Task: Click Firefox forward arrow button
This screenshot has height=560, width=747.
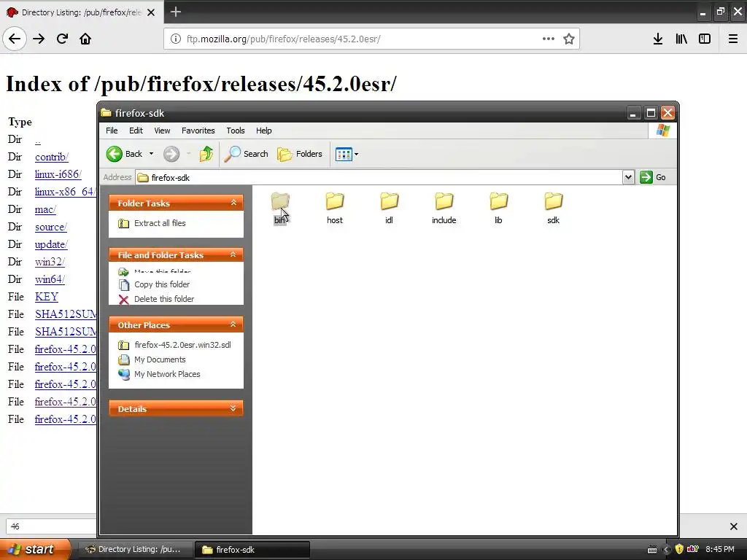Action: coord(39,39)
